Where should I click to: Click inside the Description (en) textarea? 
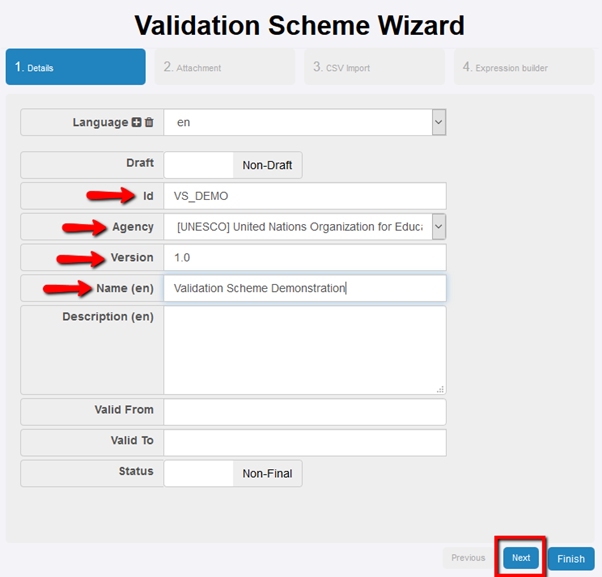coord(305,349)
